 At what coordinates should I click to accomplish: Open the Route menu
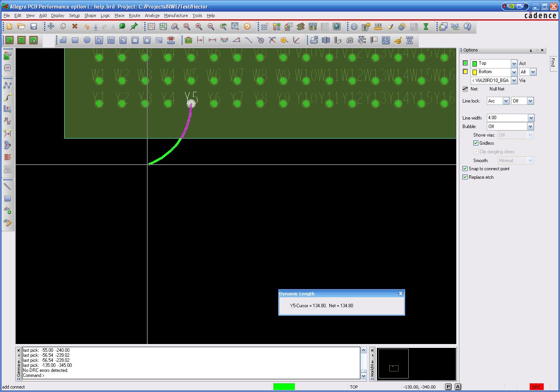click(134, 15)
